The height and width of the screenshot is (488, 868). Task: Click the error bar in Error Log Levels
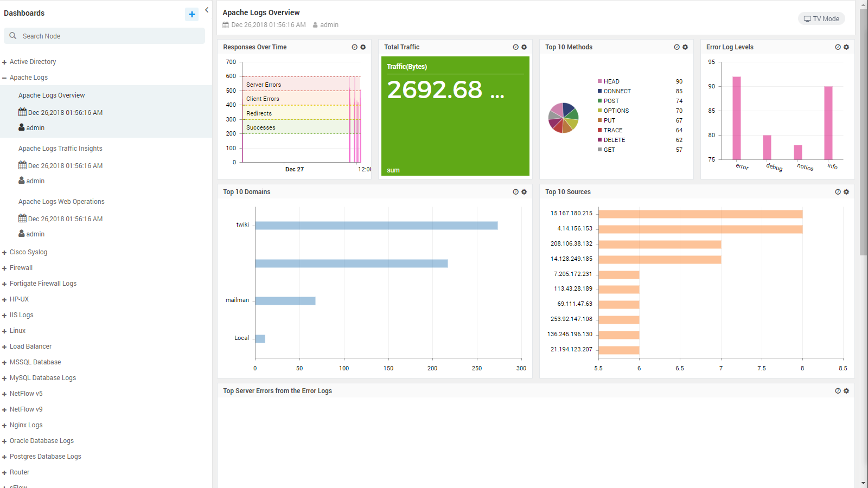(737, 118)
